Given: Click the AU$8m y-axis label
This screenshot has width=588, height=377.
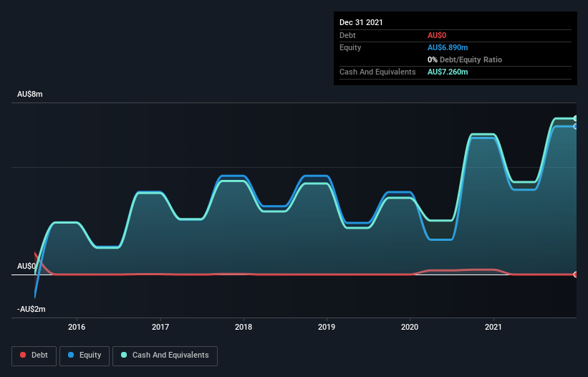Looking at the screenshot, I should coord(30,94).
